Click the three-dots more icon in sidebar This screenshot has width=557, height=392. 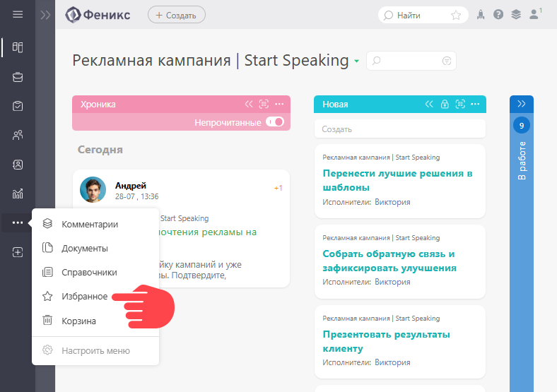(x=18, y=222)
